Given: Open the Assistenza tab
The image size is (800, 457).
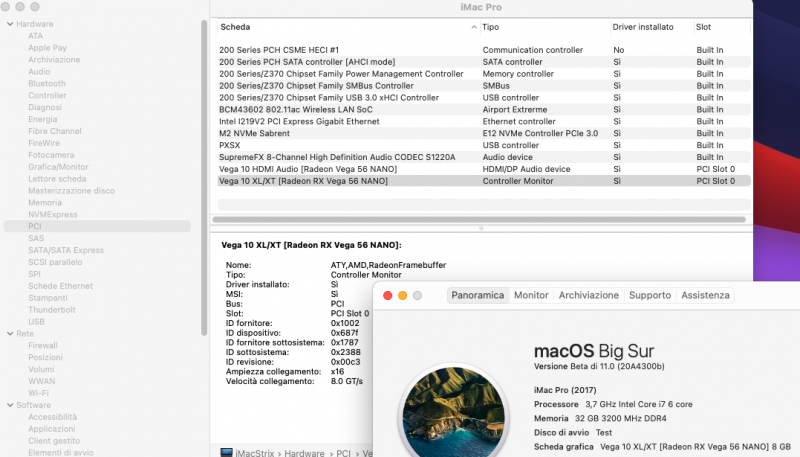Looking at the screenshot, I should click(x=705, y=295).
